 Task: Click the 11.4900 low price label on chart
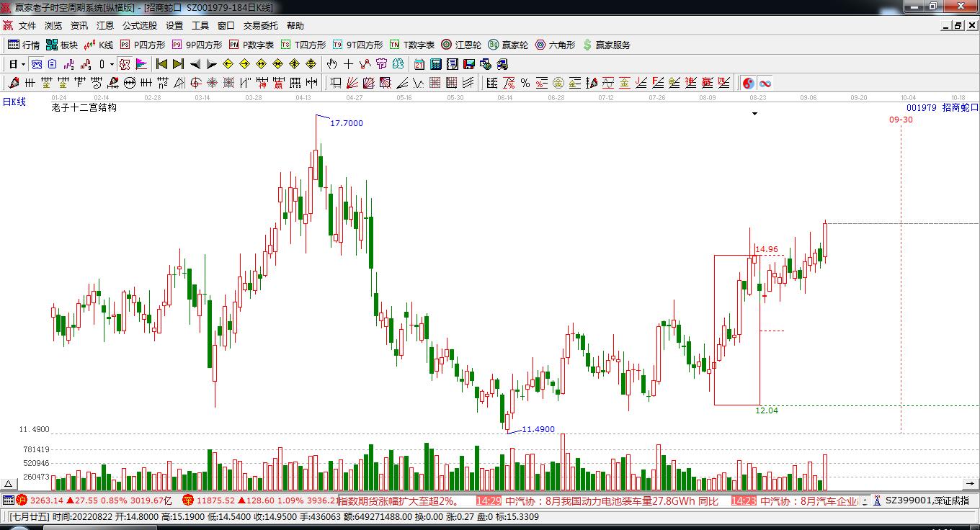(x=538, y=429)
